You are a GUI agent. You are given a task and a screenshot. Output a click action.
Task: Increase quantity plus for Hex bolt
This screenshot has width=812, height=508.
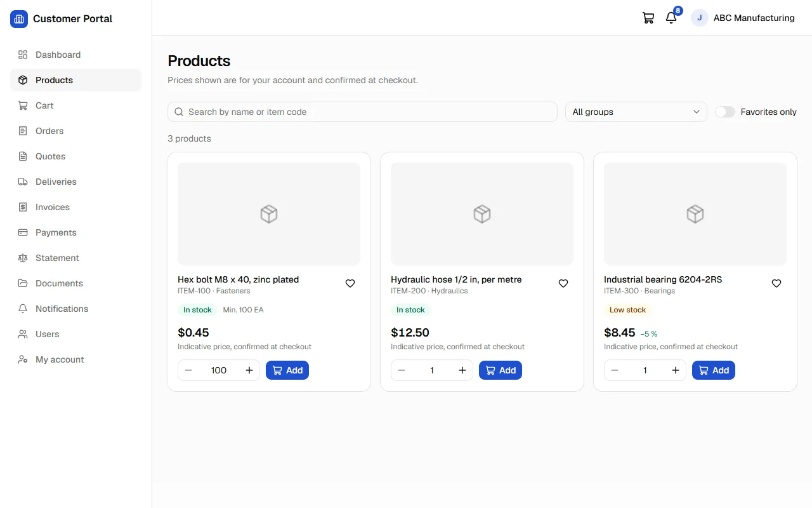click(x=249, y=370)
